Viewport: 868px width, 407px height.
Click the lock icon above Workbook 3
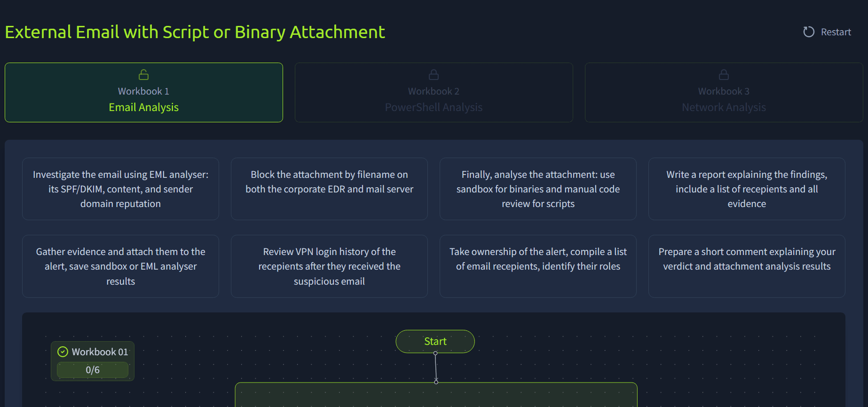pyautogui.click(x=724, y=75)
